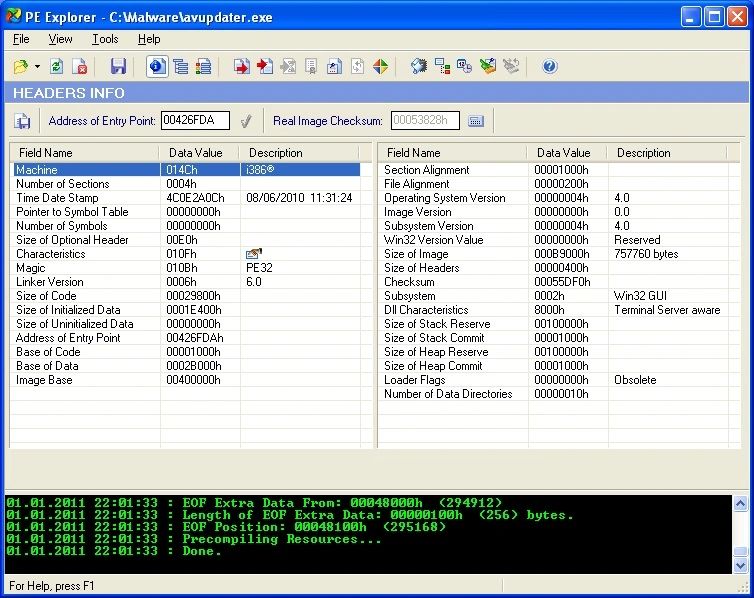
Task: Select the Checksum row
Action: 554,282
